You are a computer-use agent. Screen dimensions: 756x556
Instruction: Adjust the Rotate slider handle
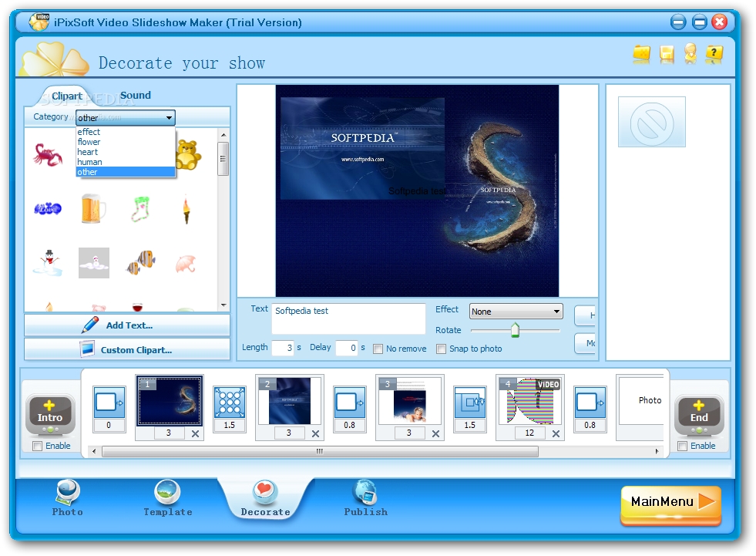pyautogui.click(x=515, y=330)
